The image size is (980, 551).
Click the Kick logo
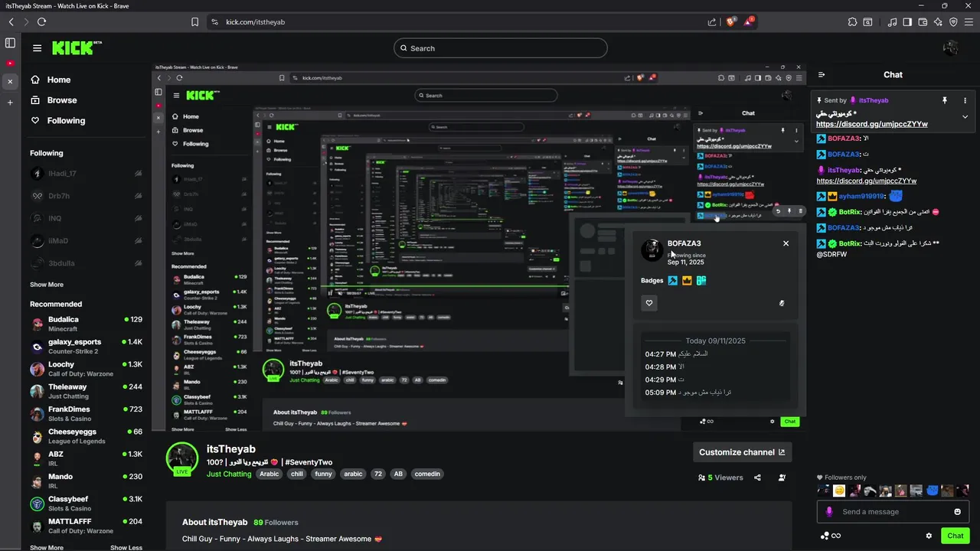click(x=77, y=48)
